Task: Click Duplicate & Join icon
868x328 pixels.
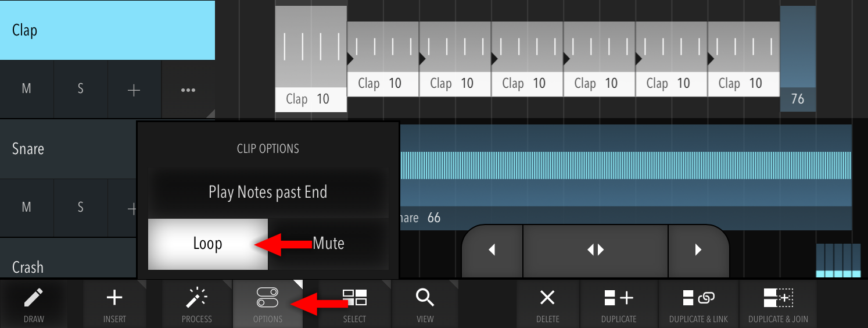Action: coord(778,304)
